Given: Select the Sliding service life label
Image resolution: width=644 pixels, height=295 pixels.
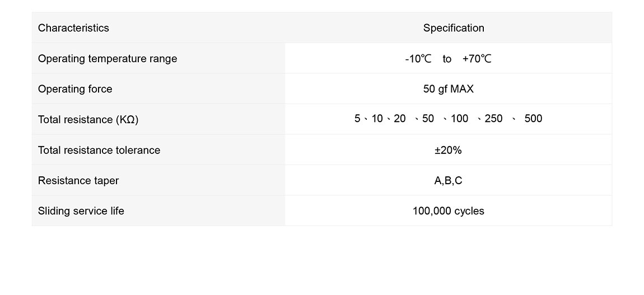Looking at the screenshot, I should 81,211.
